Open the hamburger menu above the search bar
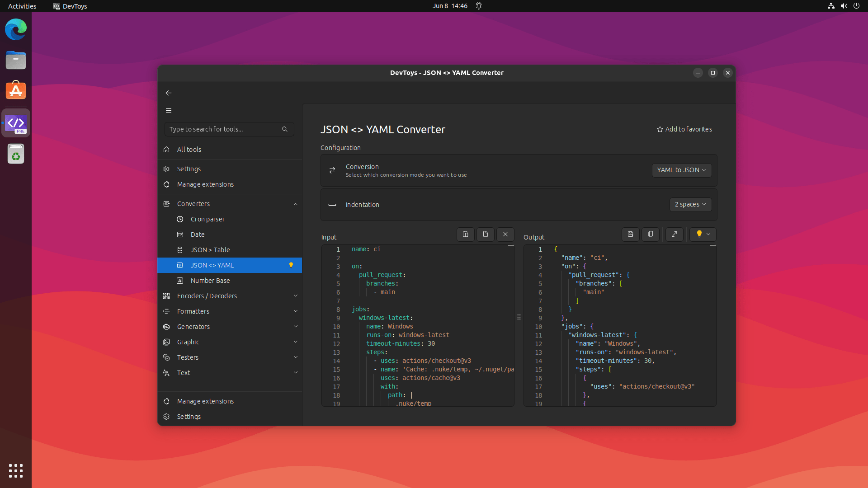This screenshot has height=488, width=868. [169, 110]
